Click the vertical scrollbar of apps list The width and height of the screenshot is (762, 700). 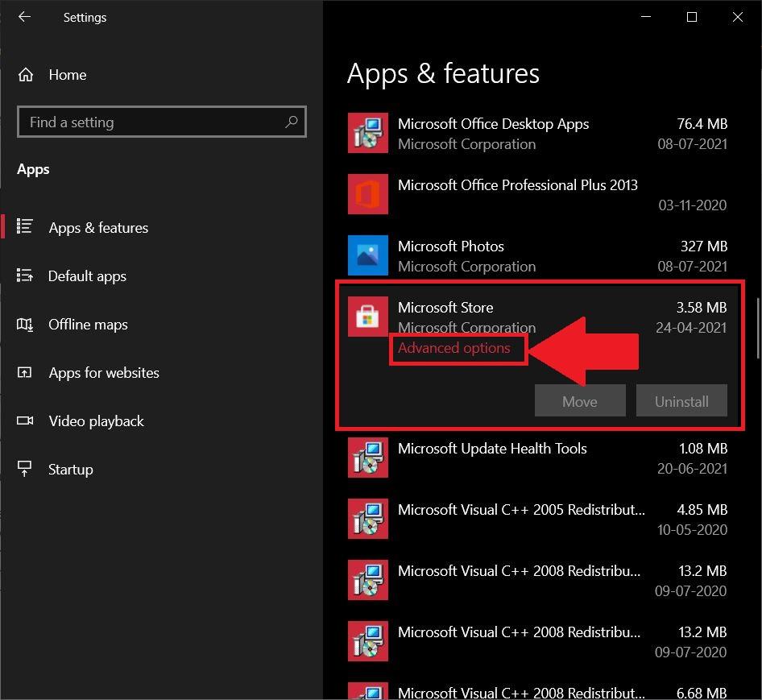757,329
